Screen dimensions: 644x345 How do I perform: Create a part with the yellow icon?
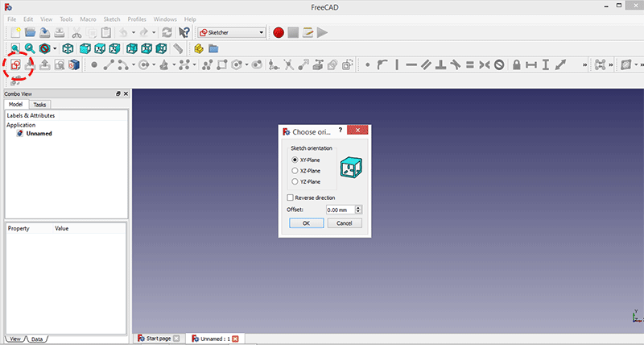199,48
